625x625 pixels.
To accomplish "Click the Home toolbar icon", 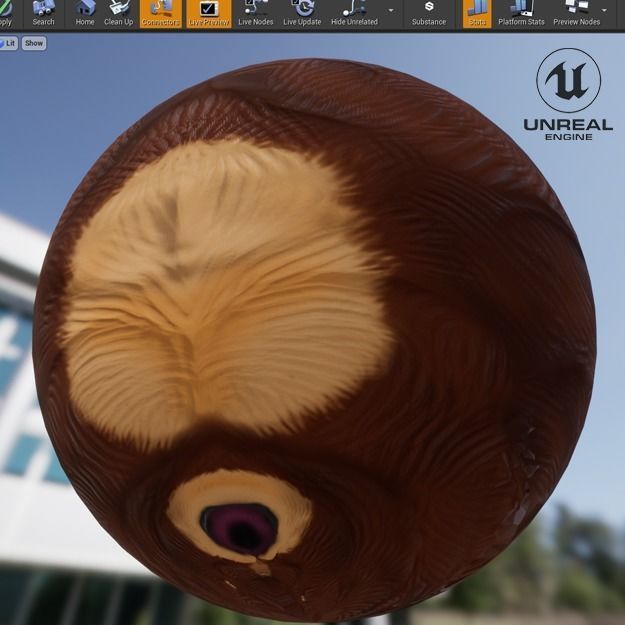I will [85, 14].
